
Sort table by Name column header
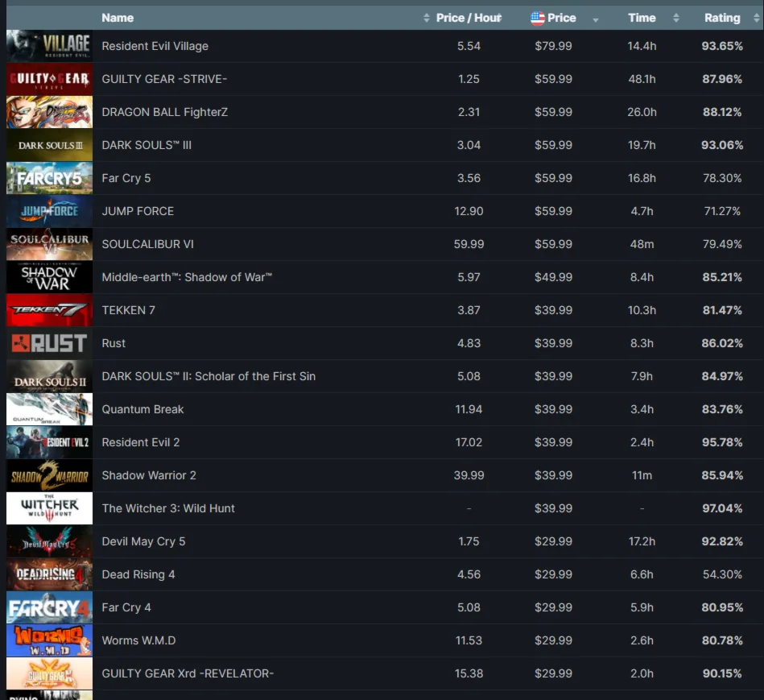(x=118, y=18)
